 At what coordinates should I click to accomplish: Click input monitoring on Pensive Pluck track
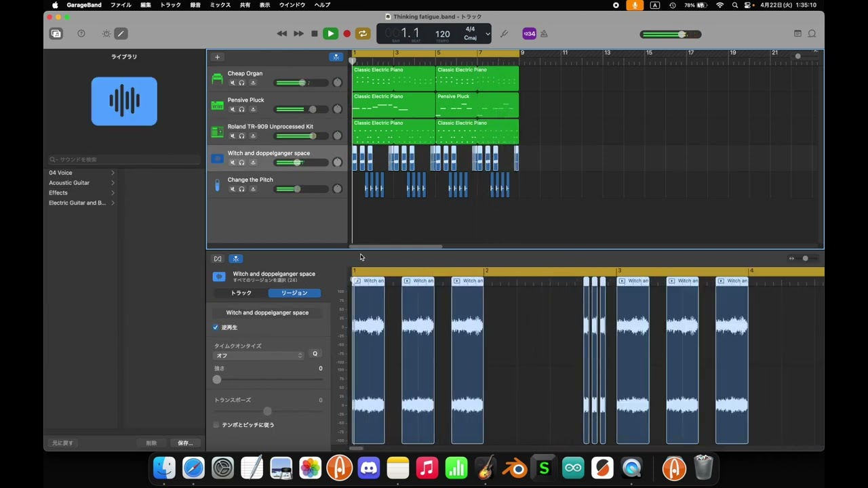[x=253, y=109]
